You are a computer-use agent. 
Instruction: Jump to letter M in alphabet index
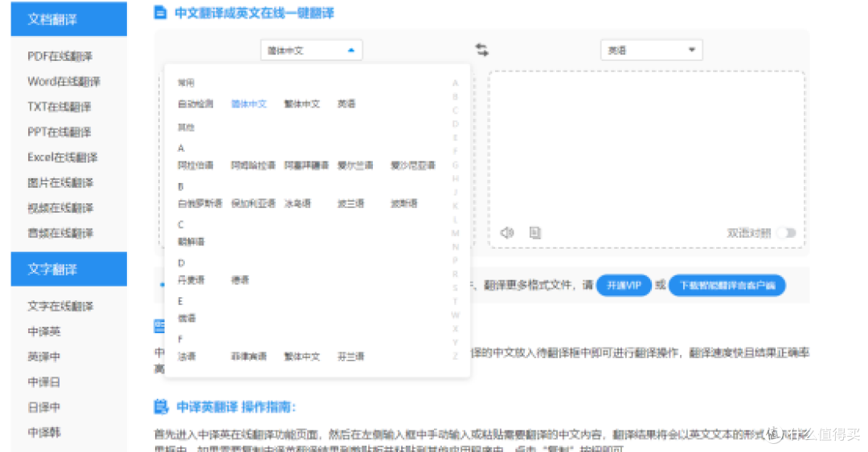pyautogui.click(x=455, y=233)
